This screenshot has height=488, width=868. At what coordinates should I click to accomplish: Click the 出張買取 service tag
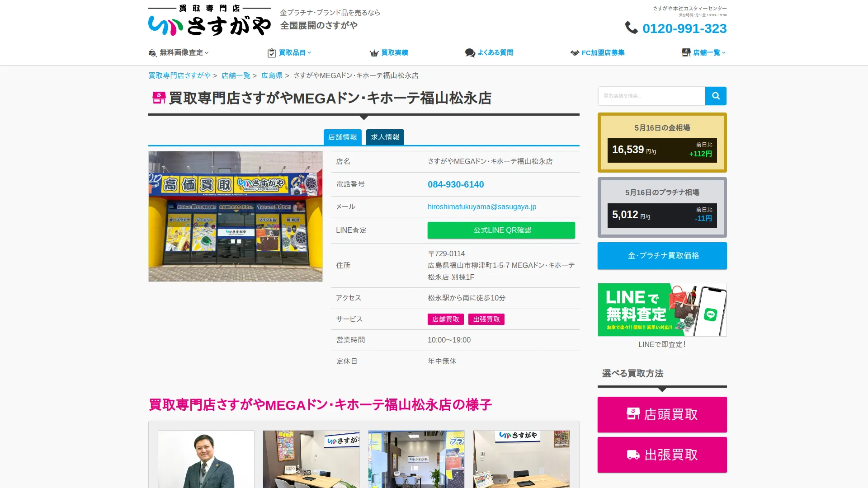486,319
